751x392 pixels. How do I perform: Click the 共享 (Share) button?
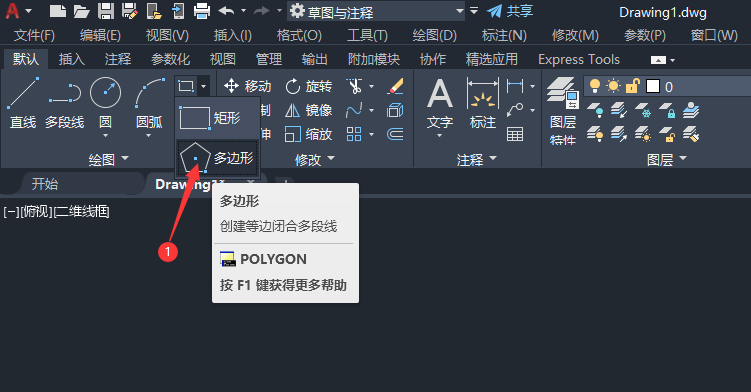510,11
